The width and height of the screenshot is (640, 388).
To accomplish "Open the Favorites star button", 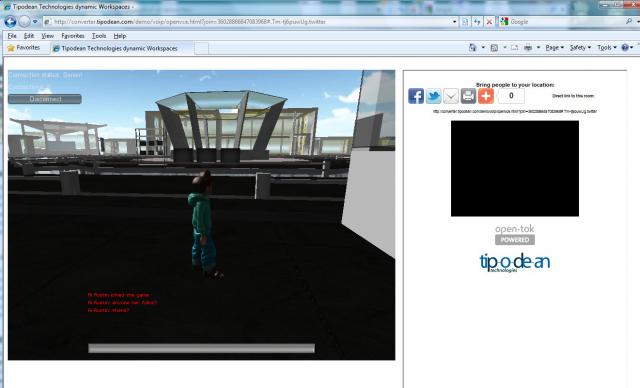I will [x=24, y=48].
